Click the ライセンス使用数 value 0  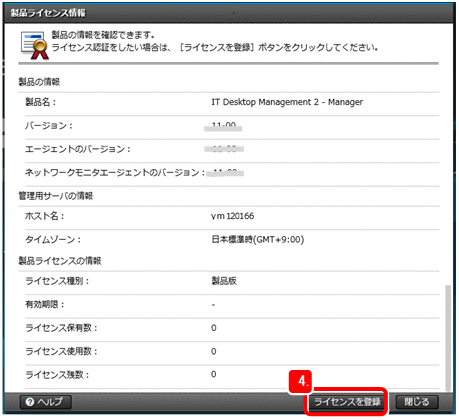point(214,351)
